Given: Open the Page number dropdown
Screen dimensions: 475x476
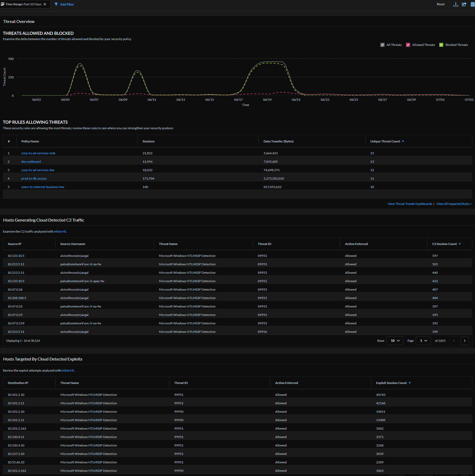Looking at the screenshot, I should [423, 341].
